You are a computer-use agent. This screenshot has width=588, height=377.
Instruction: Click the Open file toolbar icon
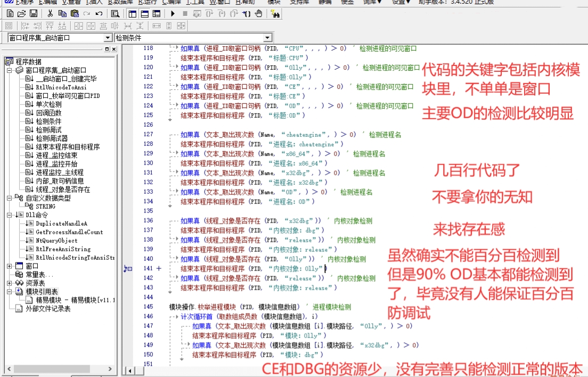[x=22, y=14]
